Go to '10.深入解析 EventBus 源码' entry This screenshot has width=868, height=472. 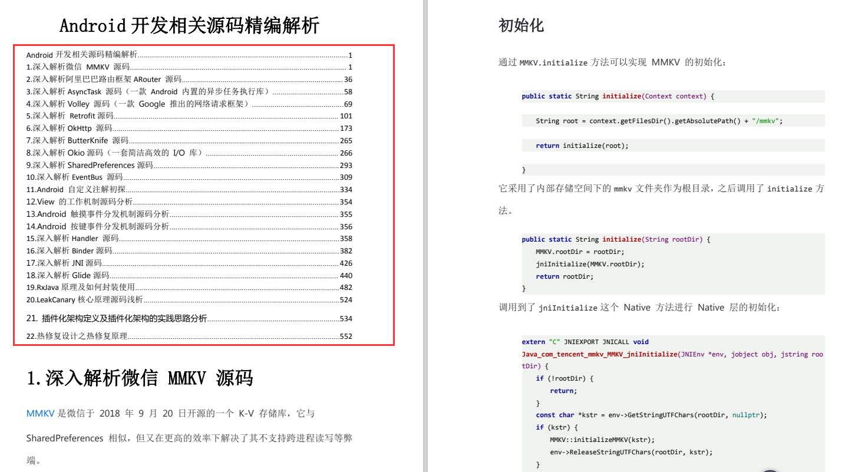[189, 177]
